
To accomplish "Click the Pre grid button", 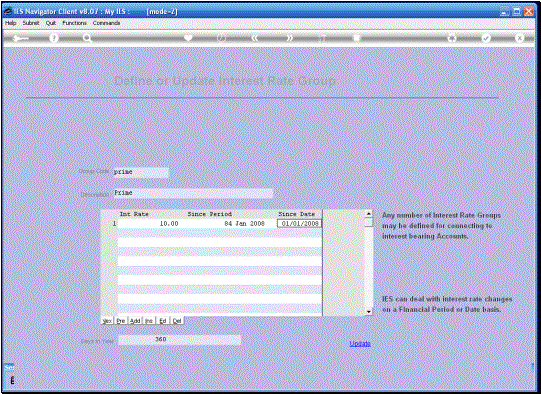I will [x=121, y=321].
